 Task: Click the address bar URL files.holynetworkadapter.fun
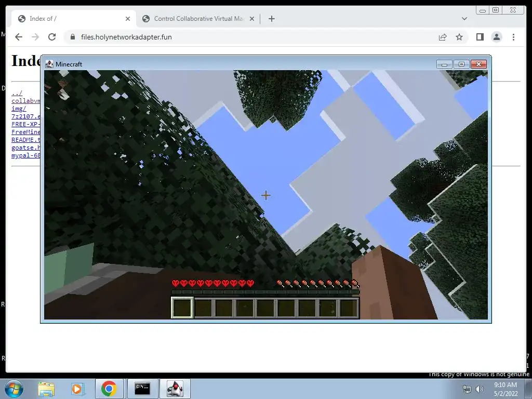(126, 37)
